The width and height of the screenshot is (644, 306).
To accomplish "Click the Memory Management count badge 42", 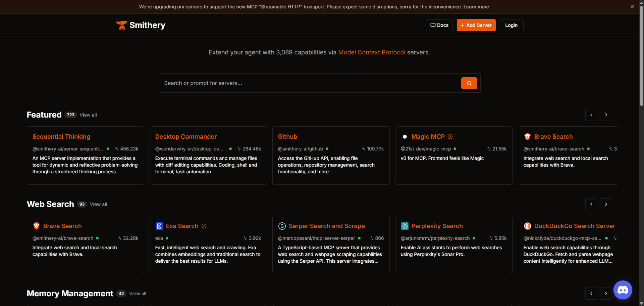I will point(121,294).
